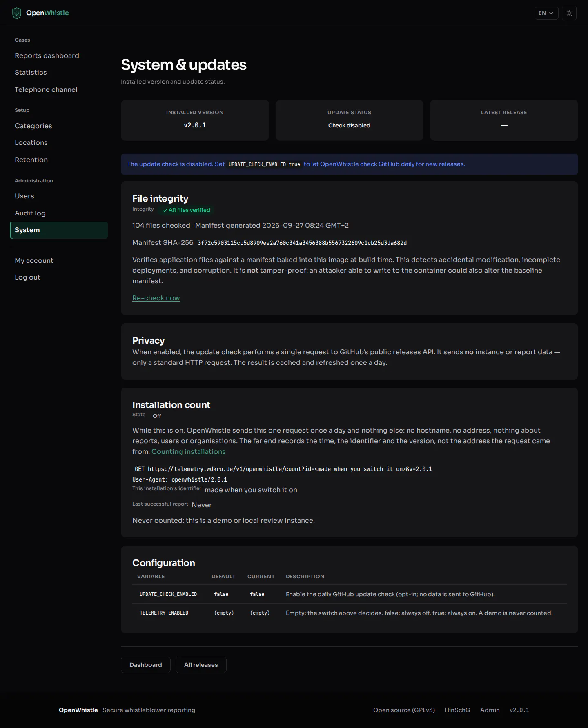The height and width of the screenshot is (728, 588).
Task: Click the identifier value 'made when you switch it on'
Action: tap(251, 490)
